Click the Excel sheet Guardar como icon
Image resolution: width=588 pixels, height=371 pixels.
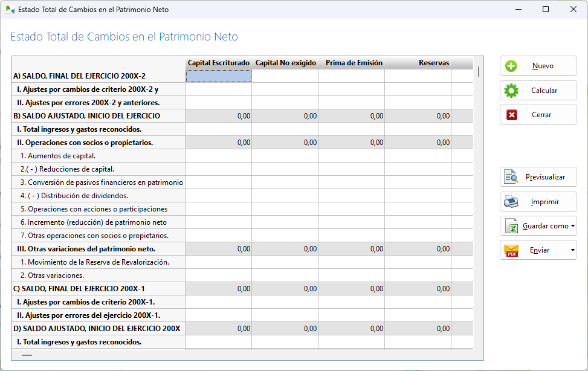point(511,226)
